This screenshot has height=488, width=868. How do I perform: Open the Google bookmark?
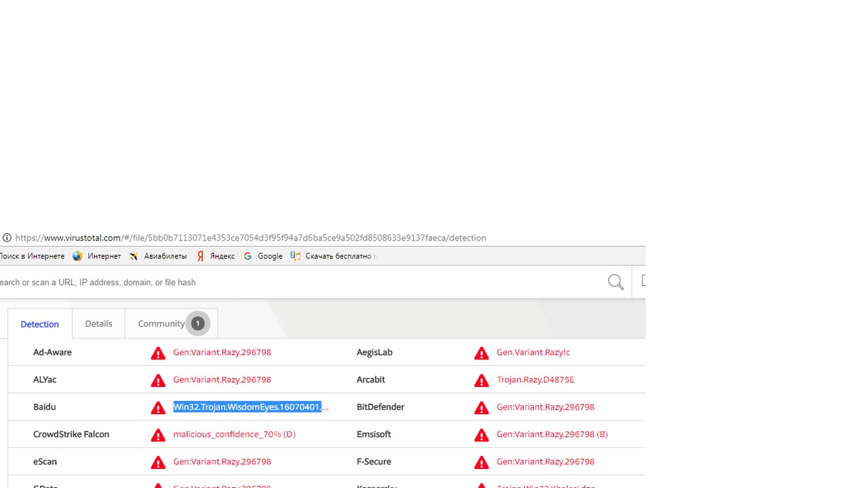point(263,256)
